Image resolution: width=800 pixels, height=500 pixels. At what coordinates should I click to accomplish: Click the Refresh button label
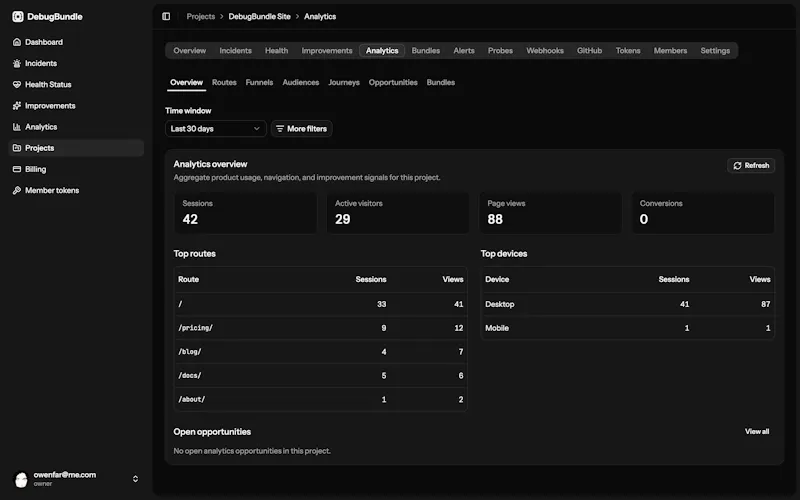point(757,165)
